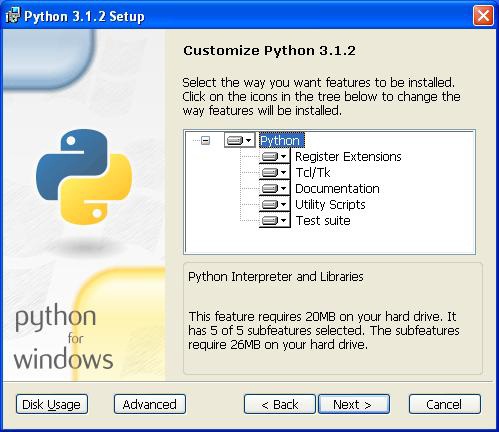499x432 pixels.
Task: Select the Python tree item
Action: 282,141
